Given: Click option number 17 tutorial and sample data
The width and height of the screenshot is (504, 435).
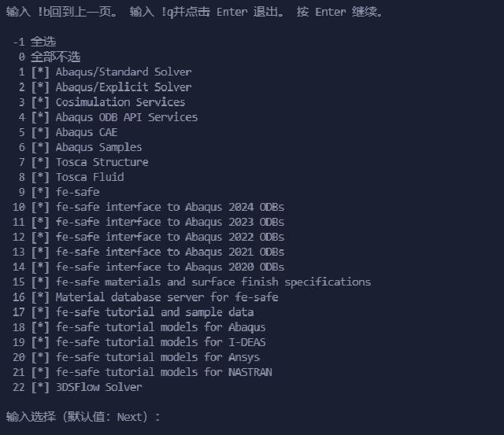Looking at the screenshot, I should pyautogui.click(x=154, y=312).
